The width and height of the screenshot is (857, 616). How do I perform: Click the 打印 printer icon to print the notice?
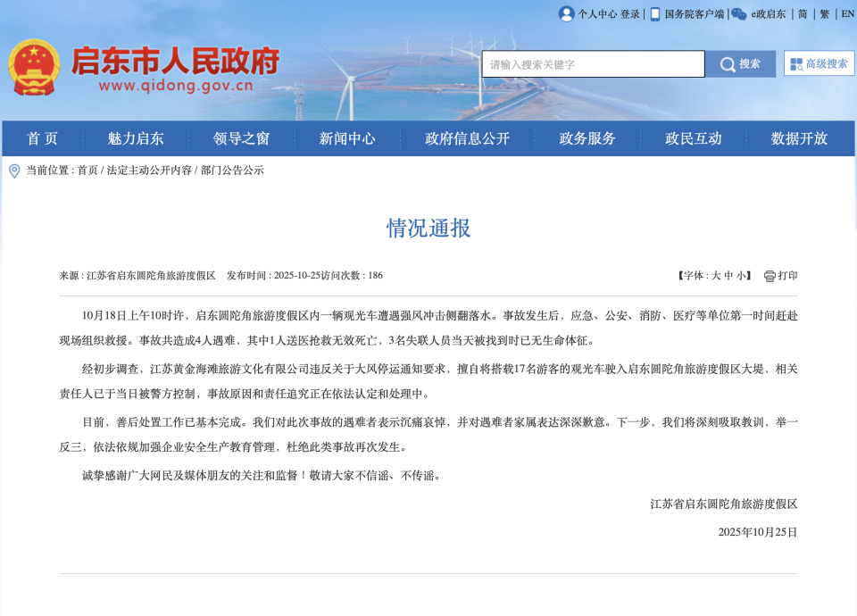pos(769,275)
